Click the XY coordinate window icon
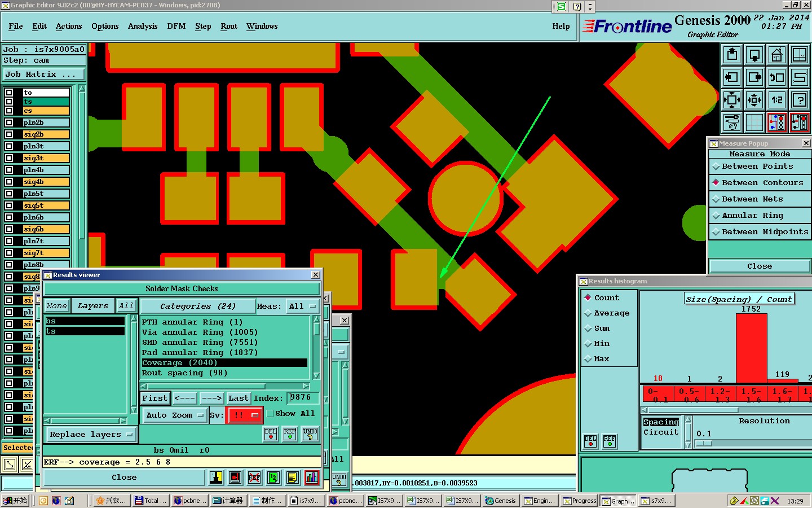This screenshot has height=508, width=812. tap(800, 55)
